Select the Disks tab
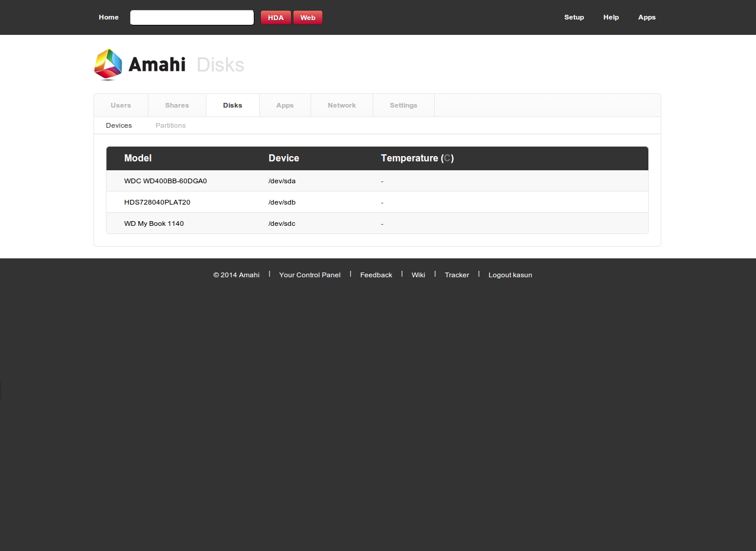Image resolution: width=756 pixels, height=551 pixels. 232,105
